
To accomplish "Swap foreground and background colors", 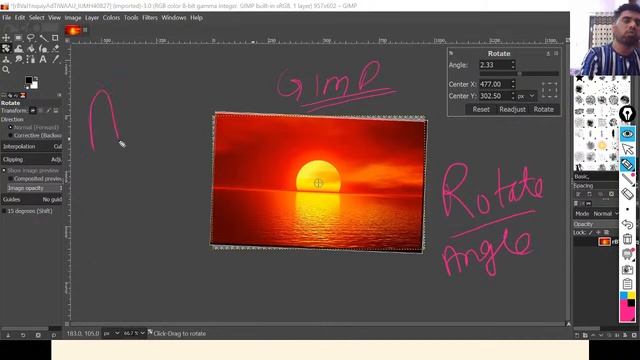I will [x=36, y=78].
